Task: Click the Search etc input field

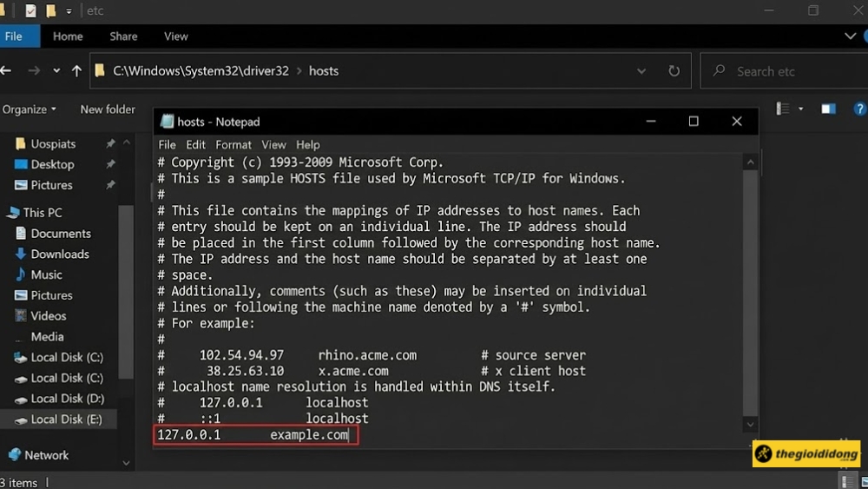Action: (x=786, y=71)
